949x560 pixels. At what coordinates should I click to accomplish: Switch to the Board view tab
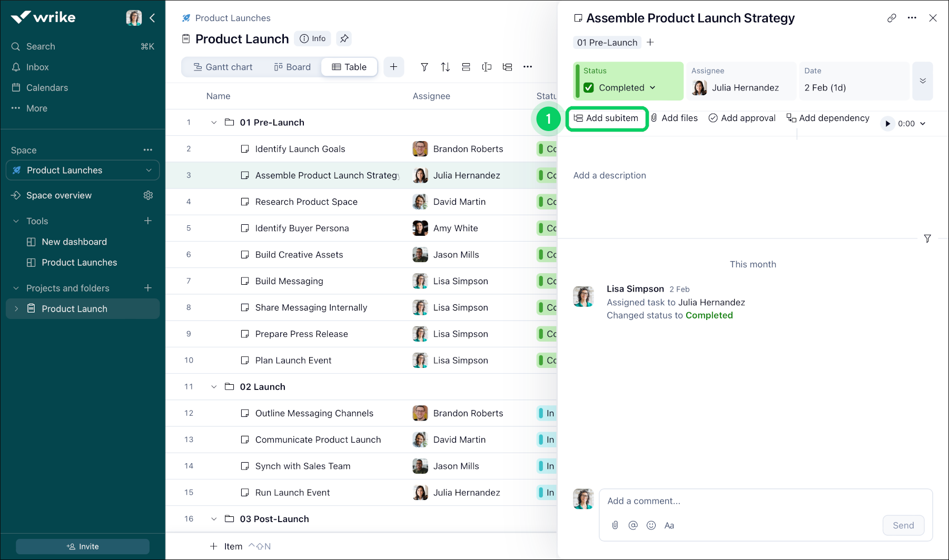pyautogui.click(x=292, y=67)
